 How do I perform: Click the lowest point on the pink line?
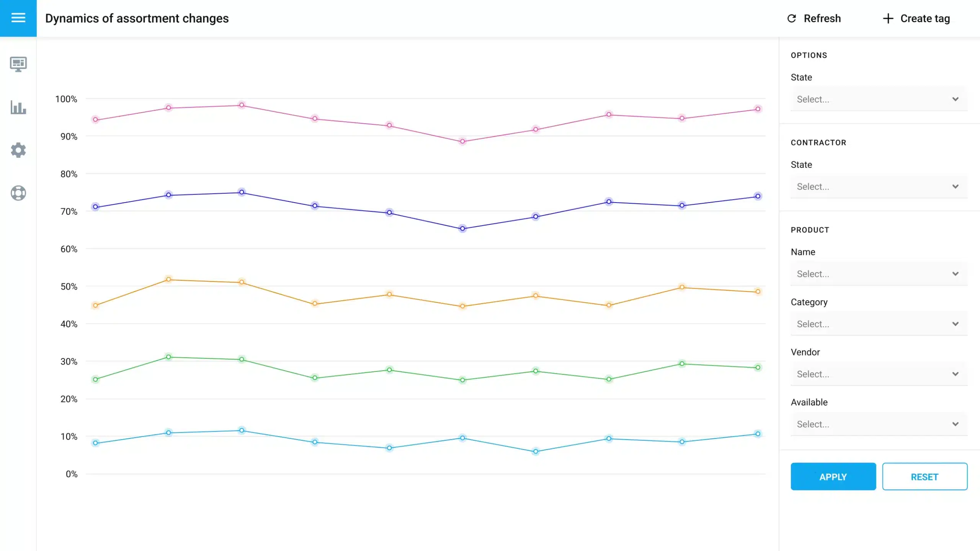pyautogui.click(x=462, y=141)
